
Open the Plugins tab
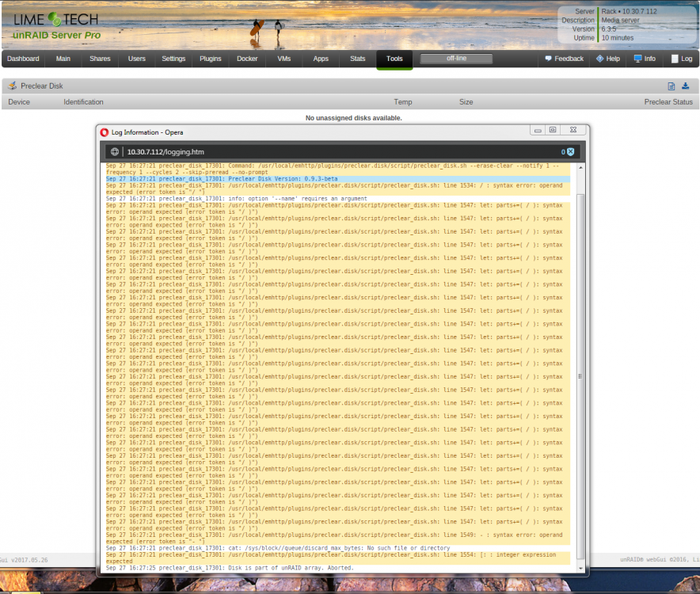[x=211, y=59]
